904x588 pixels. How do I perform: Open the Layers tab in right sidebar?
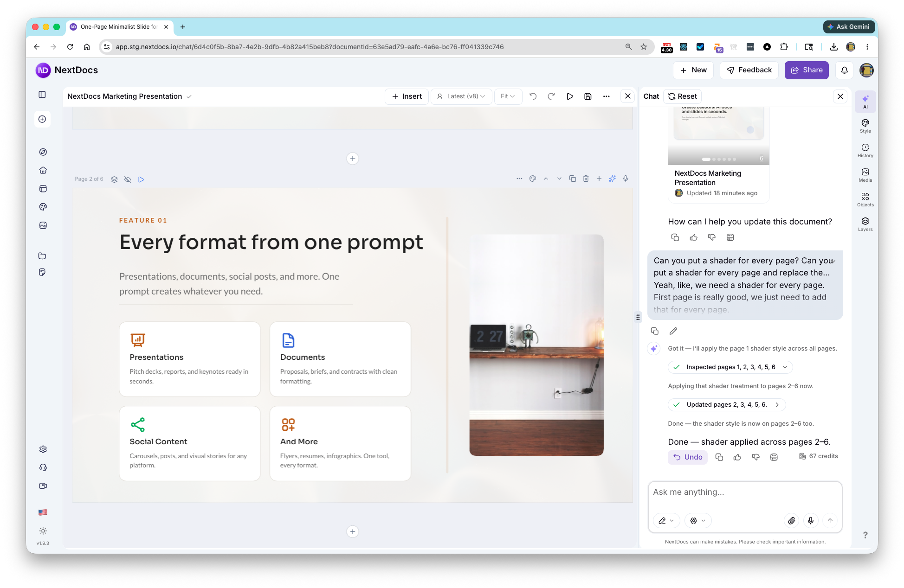pos(865,224)
